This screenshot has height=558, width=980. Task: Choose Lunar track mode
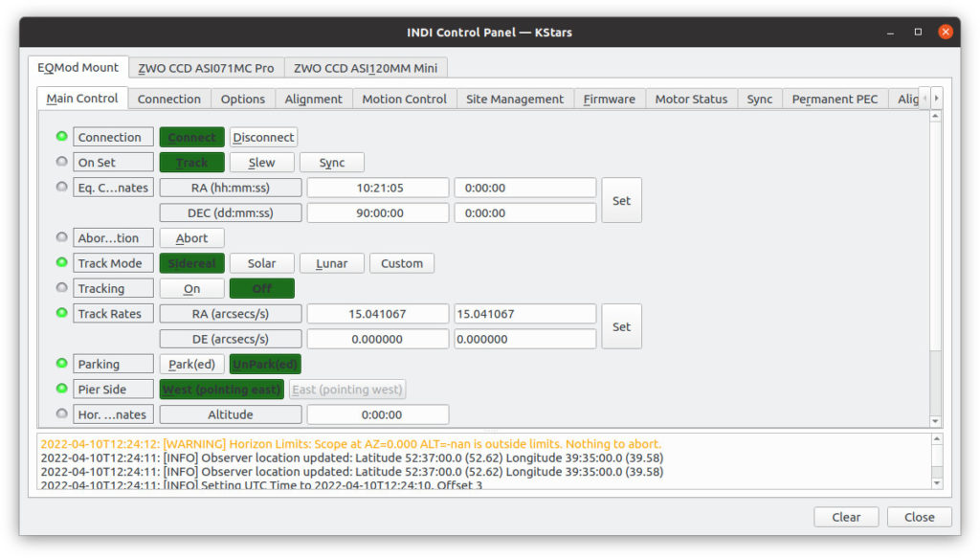point(332,263)
